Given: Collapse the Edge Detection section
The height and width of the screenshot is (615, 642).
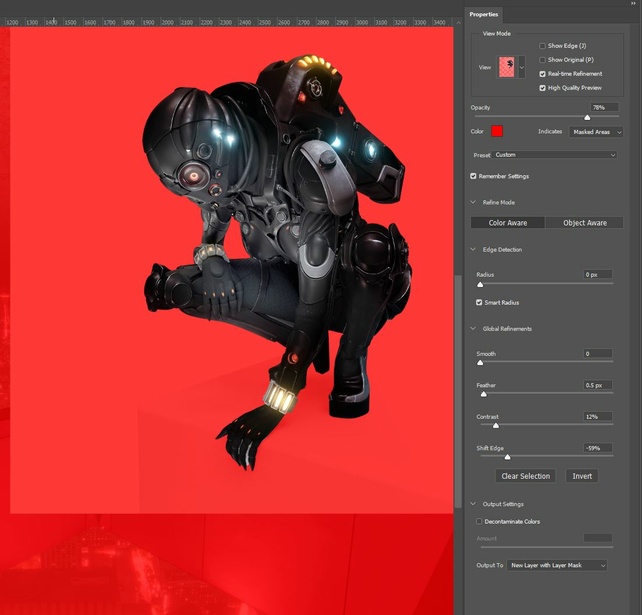Looking at the screenshot, I should pos(474,250).
